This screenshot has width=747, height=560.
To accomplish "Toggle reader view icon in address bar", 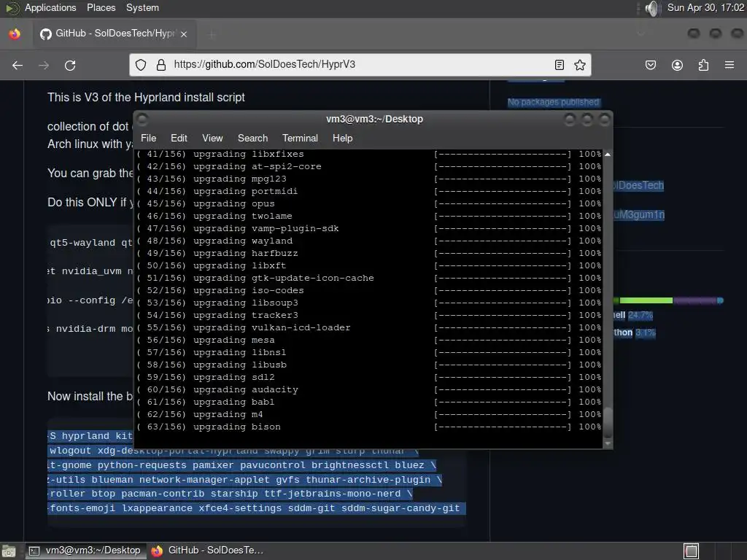I will [x=560, y=65].
